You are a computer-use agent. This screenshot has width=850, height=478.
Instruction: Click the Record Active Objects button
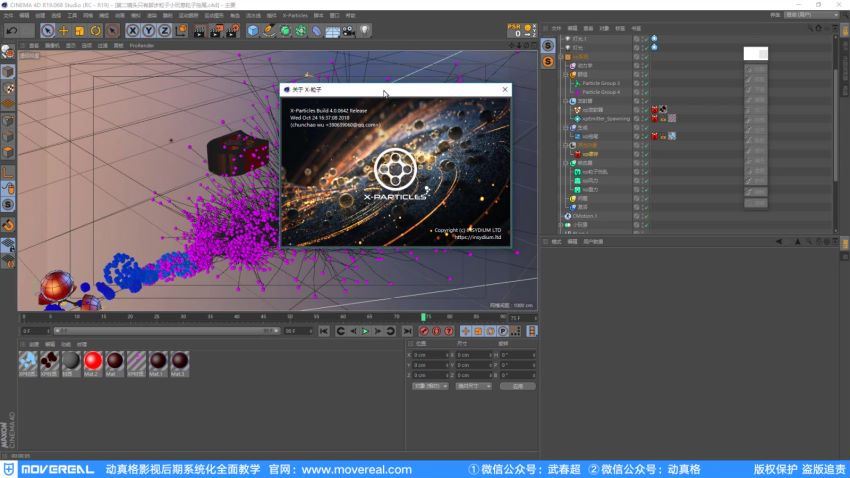tap(424, 331)
